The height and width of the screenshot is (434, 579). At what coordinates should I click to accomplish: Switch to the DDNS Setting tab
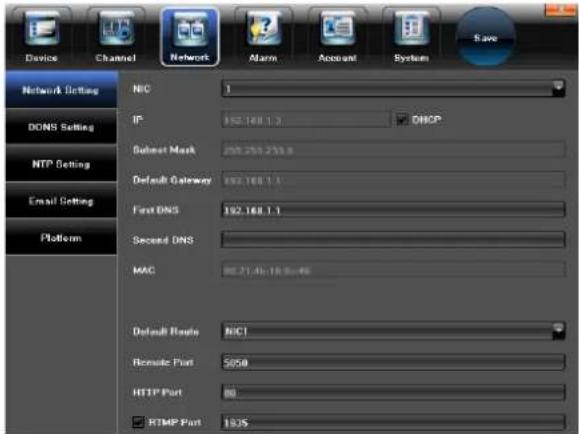61,127
